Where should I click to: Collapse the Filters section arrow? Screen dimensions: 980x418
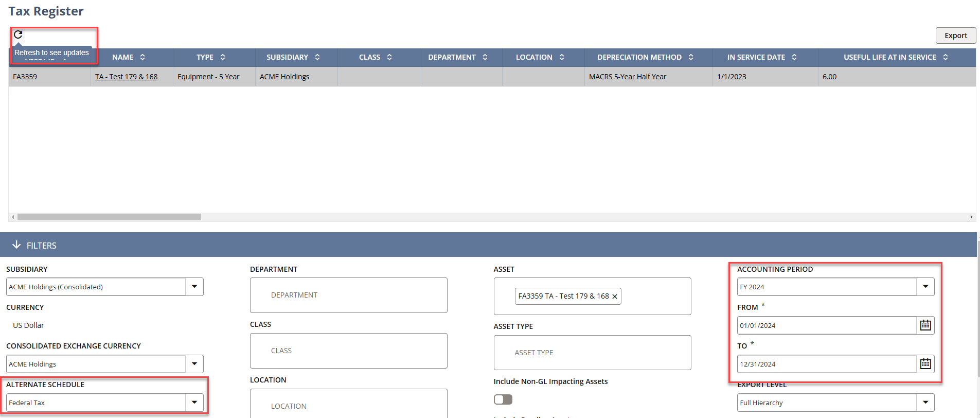click(x=16, y=245)
